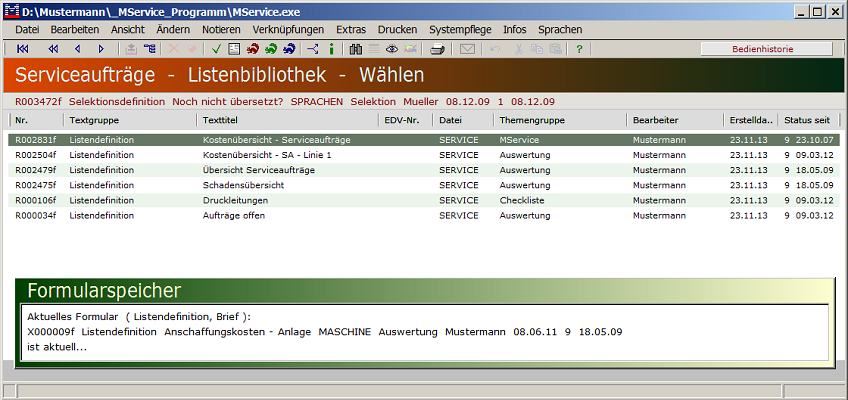The image size is (848, 400).
Task: Open the Datei menu
Action: (27, 30)
